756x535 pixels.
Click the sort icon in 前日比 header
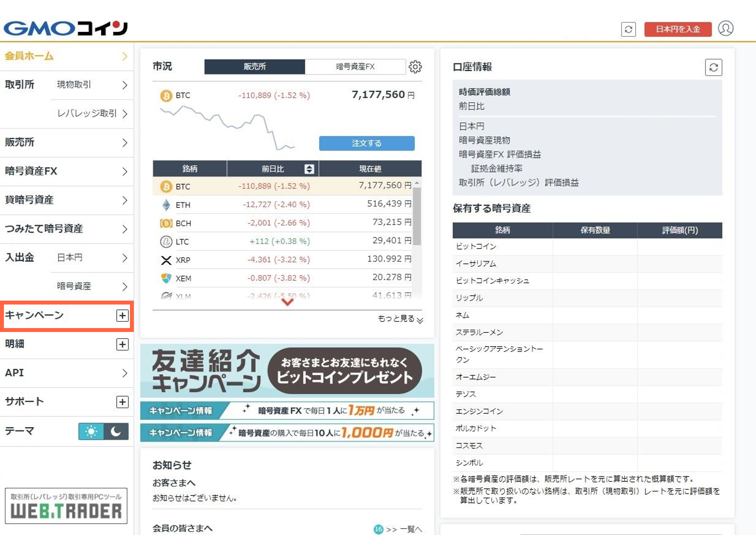pyautogui.click(x=309, y=169)
